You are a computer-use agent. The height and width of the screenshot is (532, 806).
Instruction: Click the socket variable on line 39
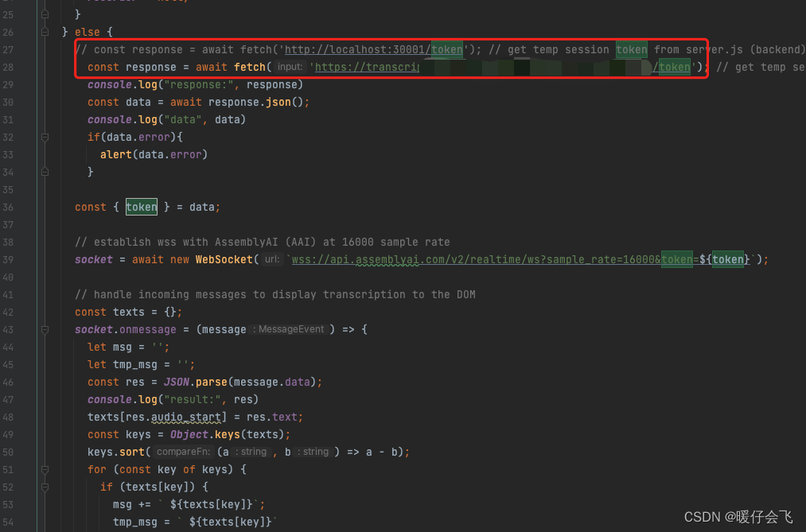click(x=94, y=260)
